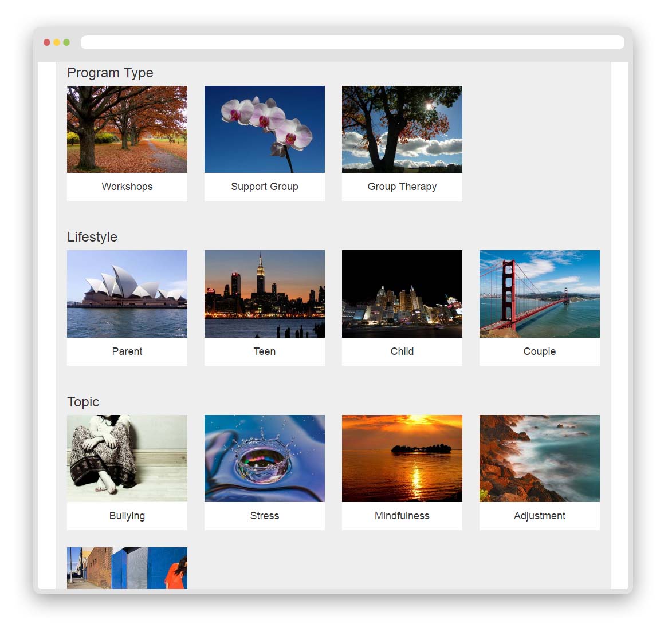This screenshot has width=672, height=636.
Task: Click the Adjustment label
Action: click(540, 516)
